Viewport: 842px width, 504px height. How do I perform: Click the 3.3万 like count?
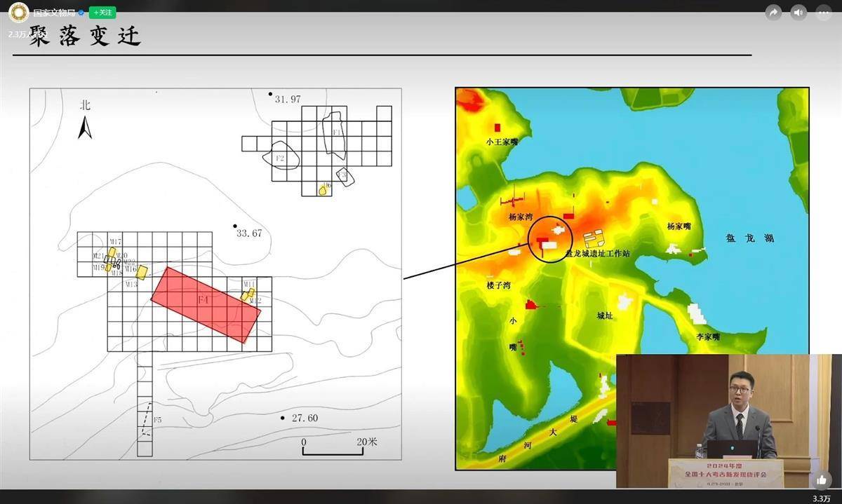click(821, 498)
